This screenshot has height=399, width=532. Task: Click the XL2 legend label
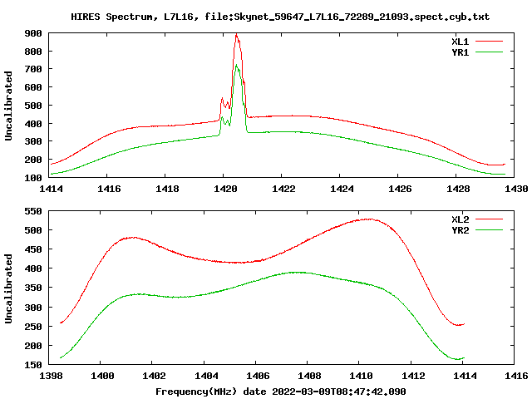(460, 219)
